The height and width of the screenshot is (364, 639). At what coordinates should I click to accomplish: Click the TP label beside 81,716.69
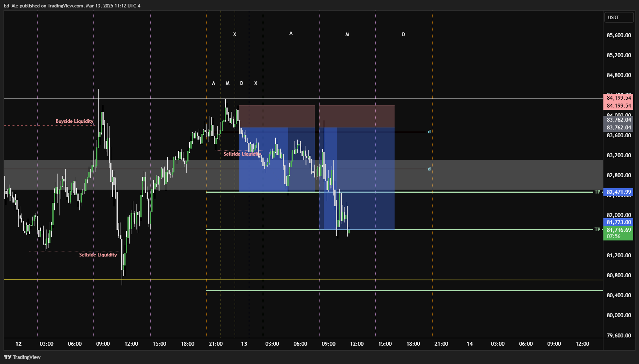click(597, 230)
